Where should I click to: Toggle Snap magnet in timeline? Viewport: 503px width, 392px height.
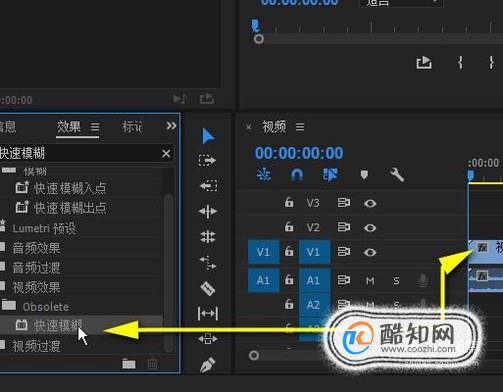pos(297,174)
